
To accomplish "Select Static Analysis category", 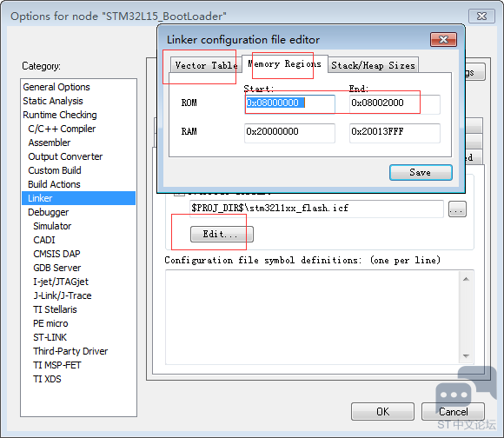I will 53,101.
